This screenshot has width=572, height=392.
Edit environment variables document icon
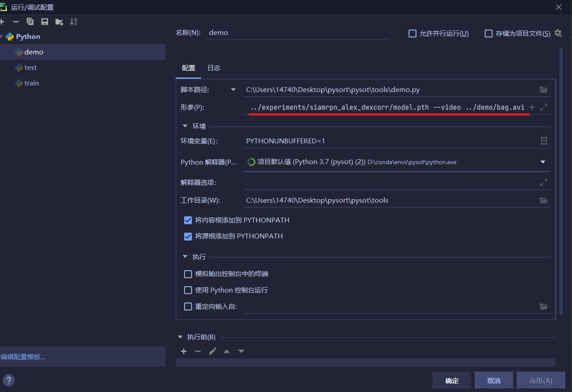(x=544, y=141)
